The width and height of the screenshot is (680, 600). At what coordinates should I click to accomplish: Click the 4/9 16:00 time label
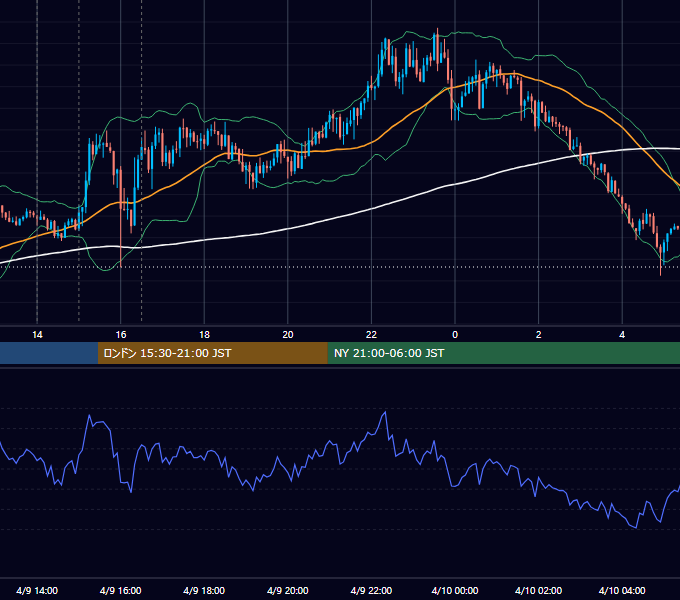tap(121, 590)
